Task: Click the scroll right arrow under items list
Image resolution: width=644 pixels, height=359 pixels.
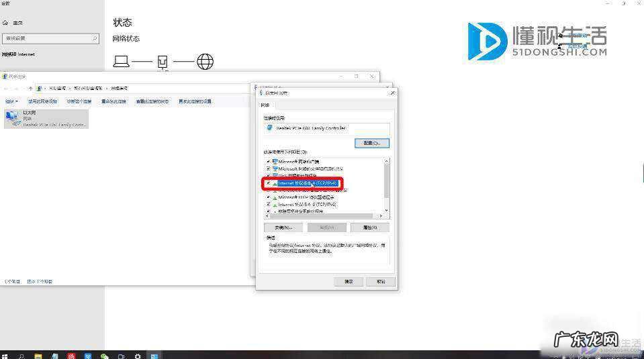Action: tap(381, 216)
